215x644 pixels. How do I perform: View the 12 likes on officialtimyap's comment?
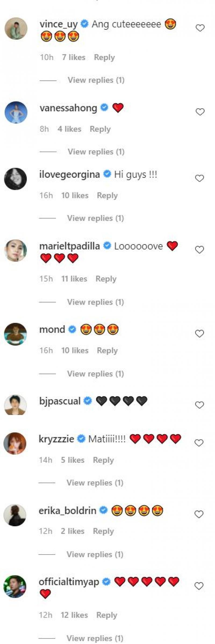pos(74,615)
